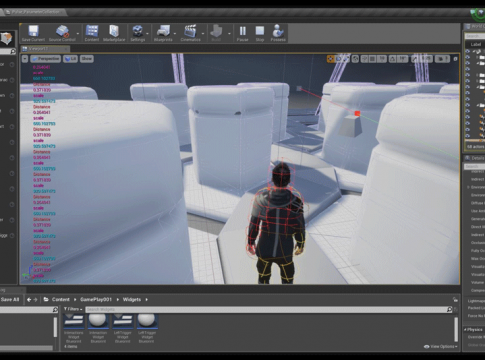Viewport: 485px width, 360px height.
Task: Stop the play session
Action: (260, 33)
